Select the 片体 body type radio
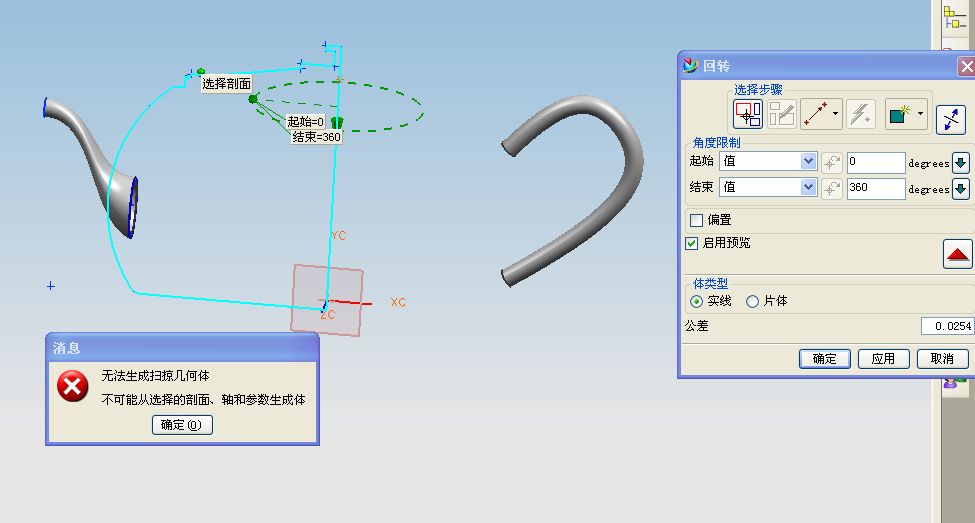The image size is (975, 523). pyautogui.click(x=752, y=302)
